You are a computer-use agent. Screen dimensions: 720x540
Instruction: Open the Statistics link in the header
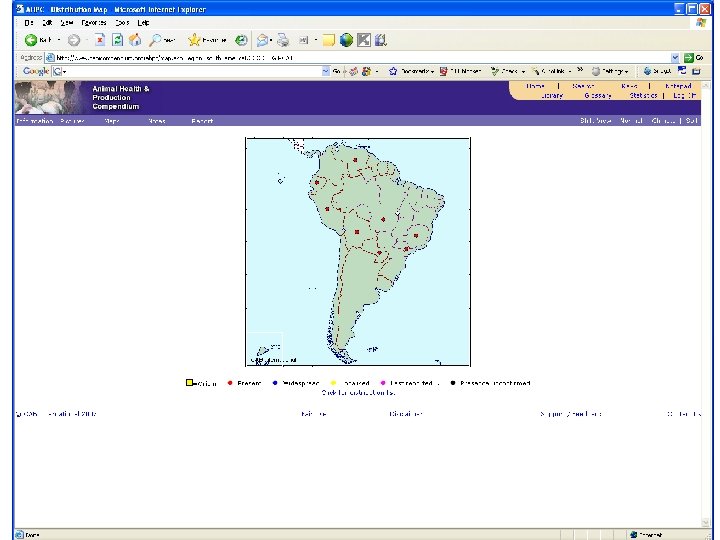[x=643, y=96]
